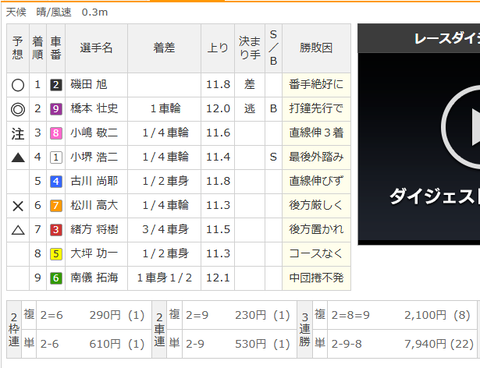Click car number 7 orange badge
The height and width of the screenshot is (368, 480).
point(56,206)
